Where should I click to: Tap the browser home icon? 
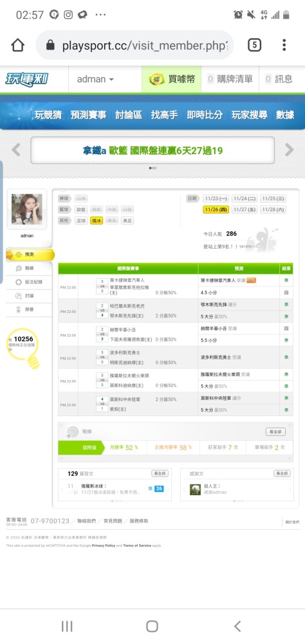pos(17,45)
